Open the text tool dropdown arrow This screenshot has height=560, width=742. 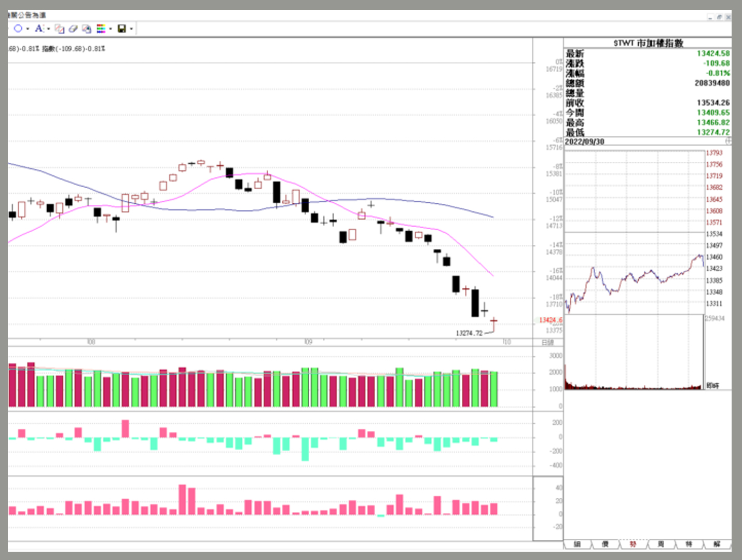[x=49, y=29]
